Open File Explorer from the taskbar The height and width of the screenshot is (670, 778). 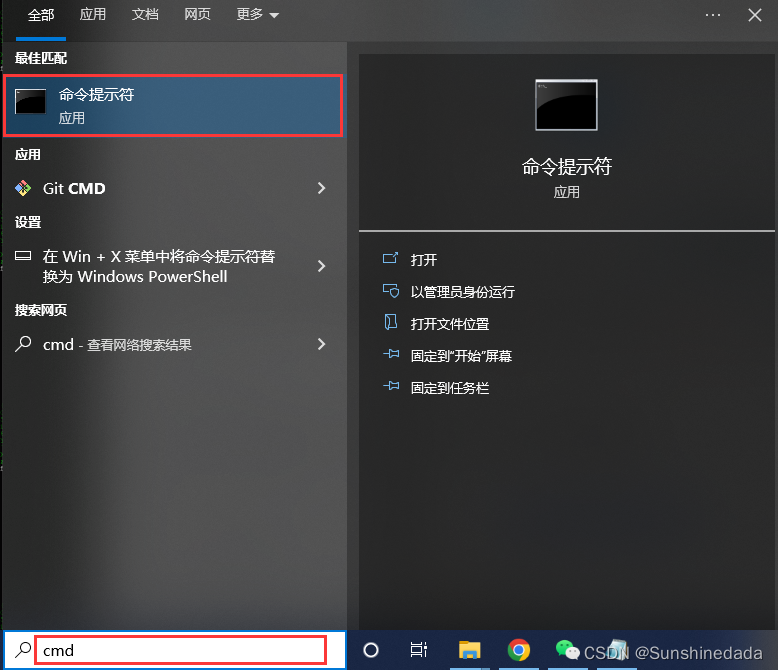coord(469,650)
